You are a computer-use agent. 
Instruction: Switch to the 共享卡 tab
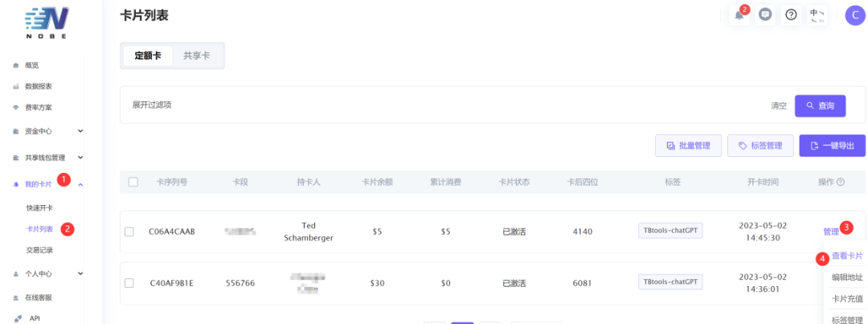[197, 56]
